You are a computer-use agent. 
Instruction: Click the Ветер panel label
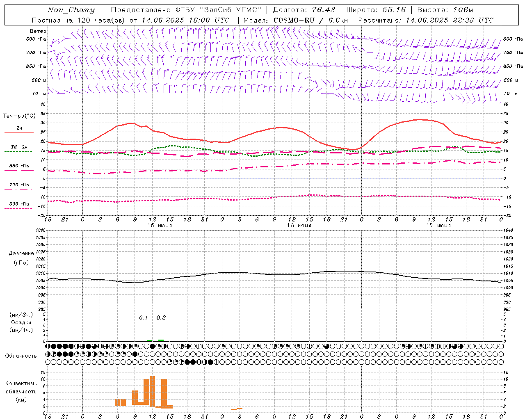coord(38,31)
